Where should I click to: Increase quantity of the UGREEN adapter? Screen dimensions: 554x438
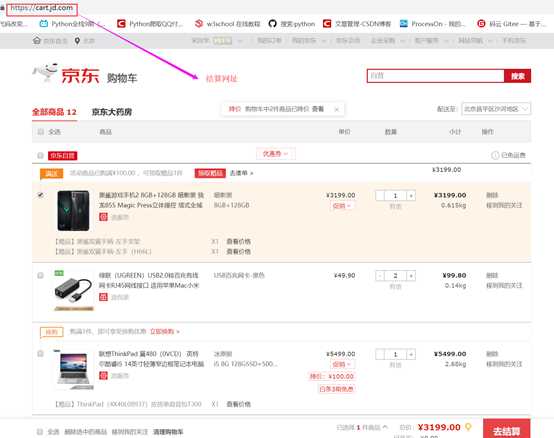[x=411, y=276]
